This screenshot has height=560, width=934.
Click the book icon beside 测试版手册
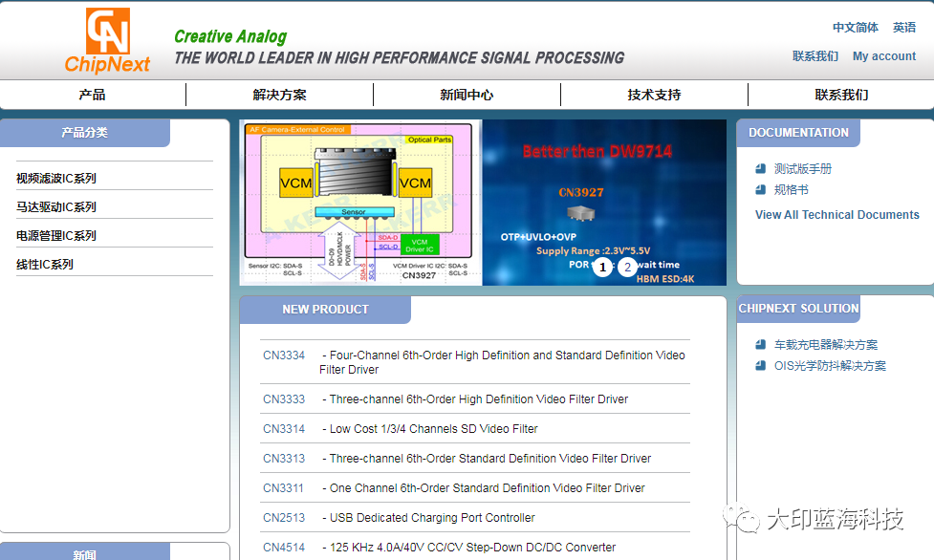coord(760,168)
